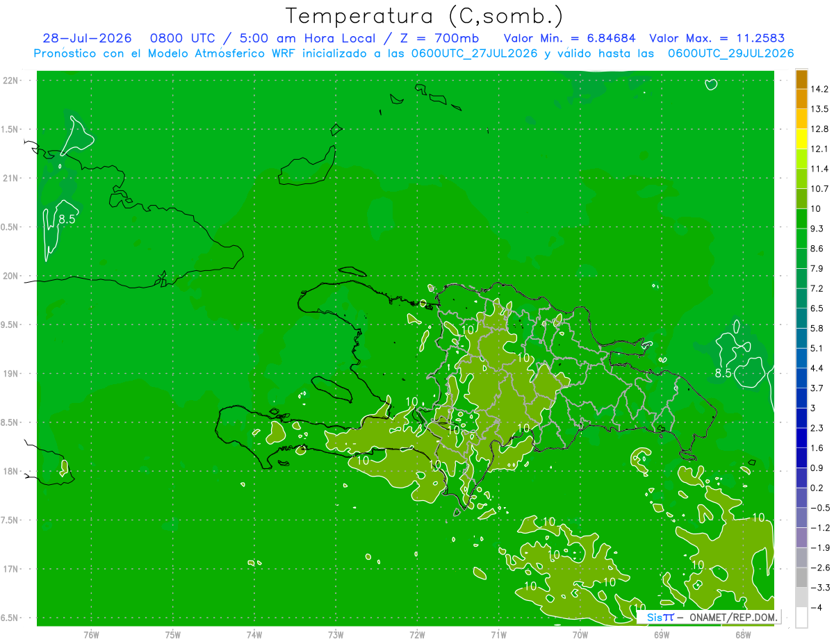Click the "10.7" colorbar label
Viewport: 834px width, 644px height.
tap(820, 189)
